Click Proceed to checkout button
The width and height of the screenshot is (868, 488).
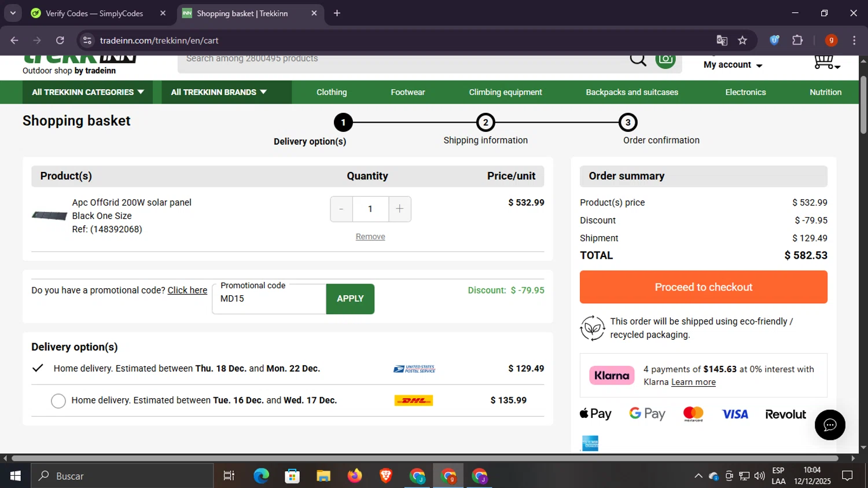[x=704, y=287]
